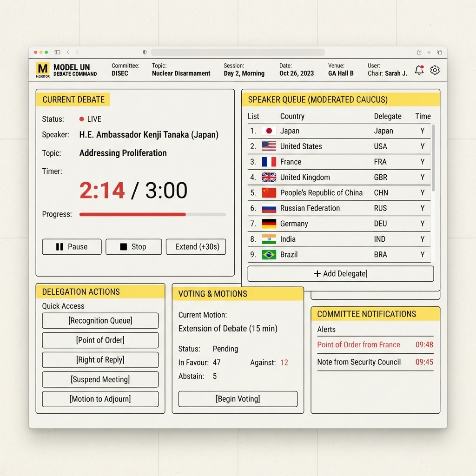The width and height of the screenshot is (476, 476).
Task: Click the Time column header
Action: [x=423, y=116]
